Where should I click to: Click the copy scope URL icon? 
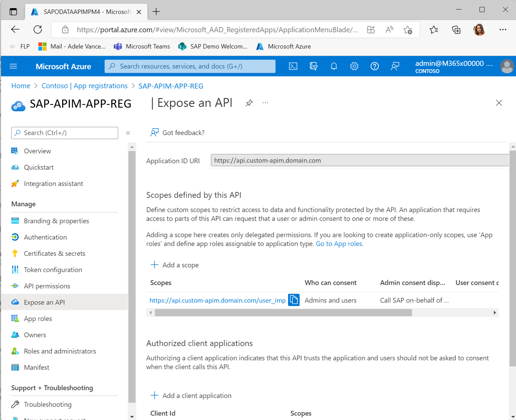tap(294, 300)
